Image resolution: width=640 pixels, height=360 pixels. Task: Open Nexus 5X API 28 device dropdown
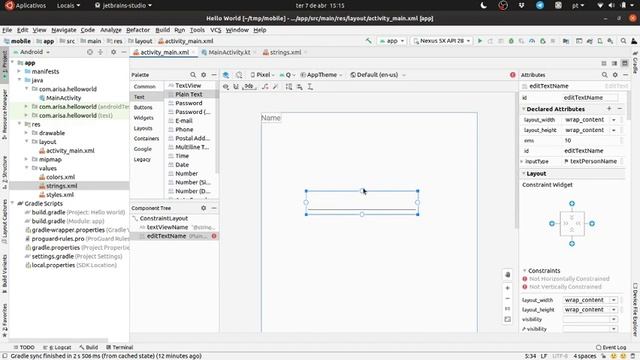tap(442, 41)
